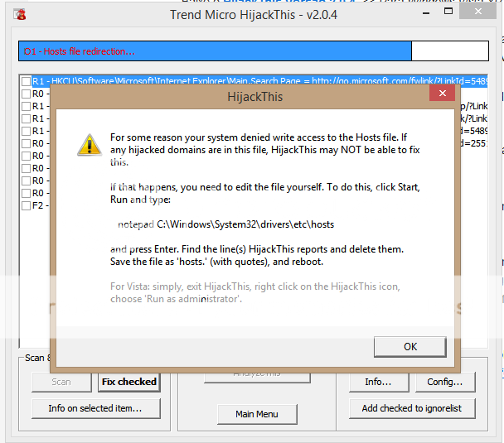Open the Config… settings
This screenshot has width=504, height=443.
click(445, 382)
